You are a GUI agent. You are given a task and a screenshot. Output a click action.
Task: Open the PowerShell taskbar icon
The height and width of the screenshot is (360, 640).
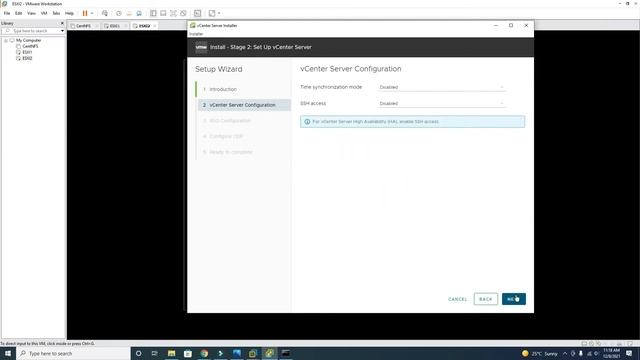point(220,353)
